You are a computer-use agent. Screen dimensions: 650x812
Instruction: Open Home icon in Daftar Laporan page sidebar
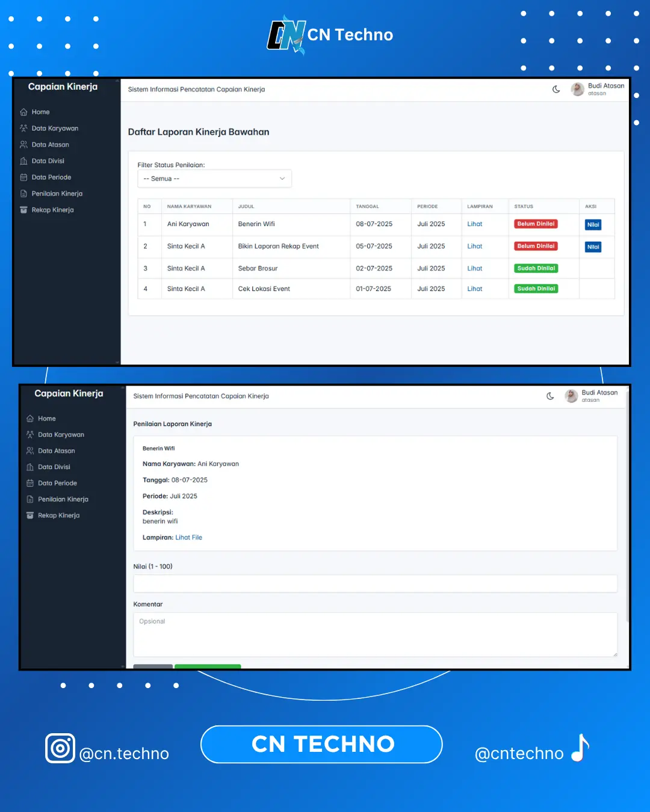tap(24, 112)
